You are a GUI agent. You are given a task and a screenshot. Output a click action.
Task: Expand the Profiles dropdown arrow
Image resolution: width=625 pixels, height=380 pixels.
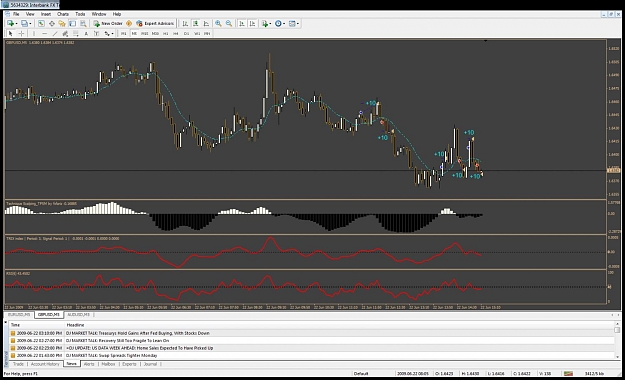(30, 24)
